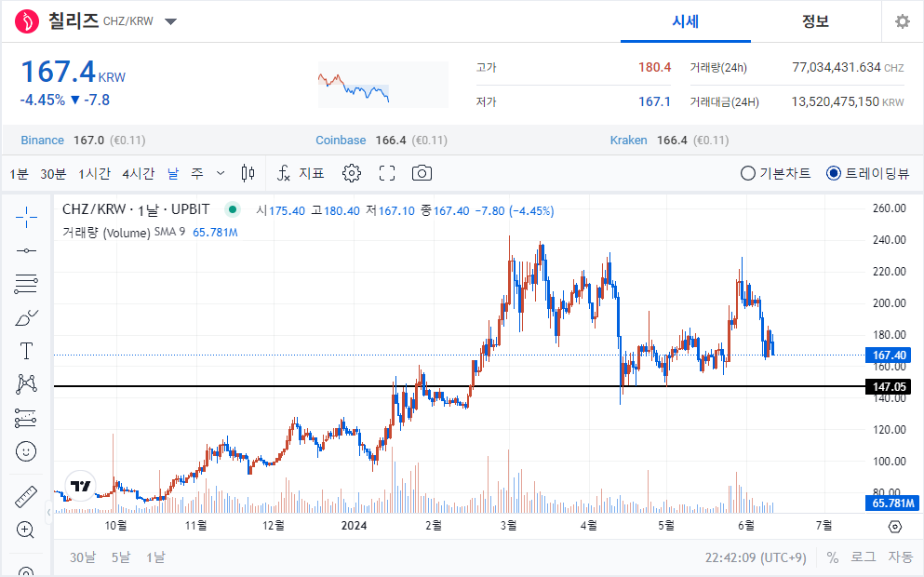Click the TradingView logo on chart
The height and width of the screenshot is (577, 924).
(x=80, y=486)
